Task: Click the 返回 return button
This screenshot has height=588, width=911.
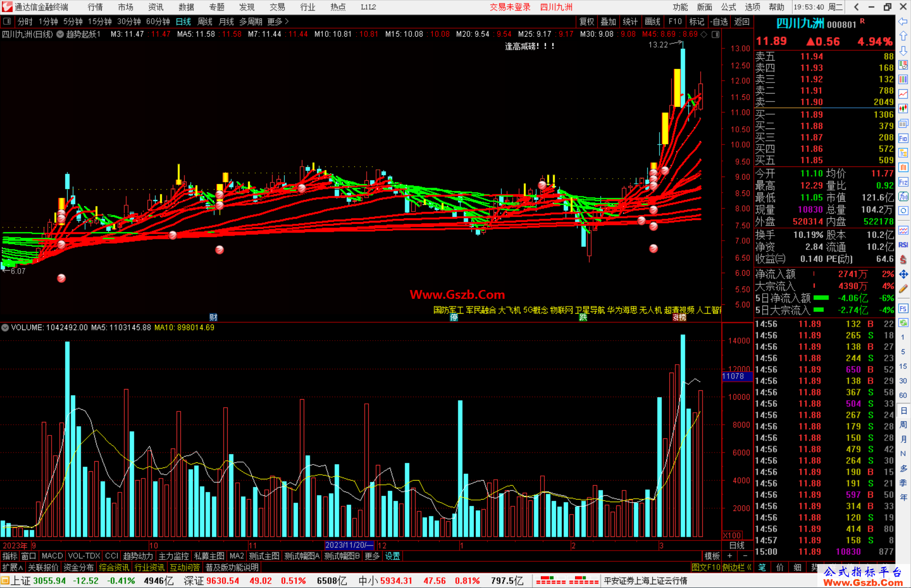Action: (742, 21)
